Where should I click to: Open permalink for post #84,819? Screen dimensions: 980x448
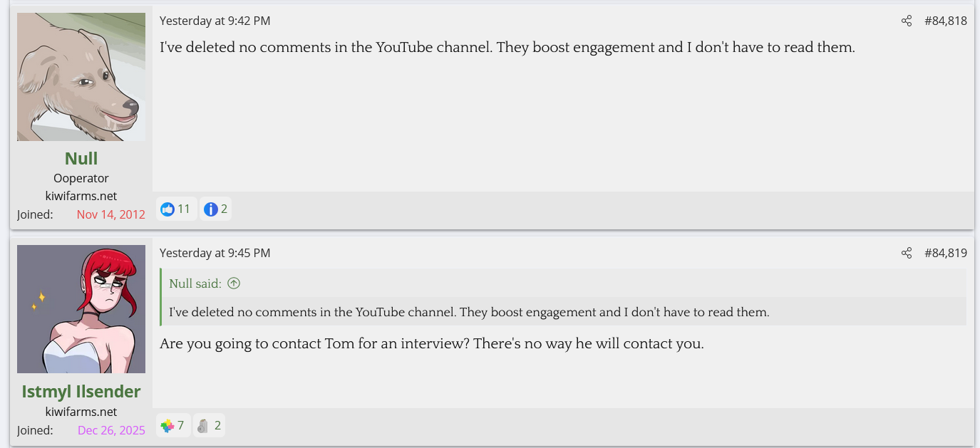(x=945, y=254)
